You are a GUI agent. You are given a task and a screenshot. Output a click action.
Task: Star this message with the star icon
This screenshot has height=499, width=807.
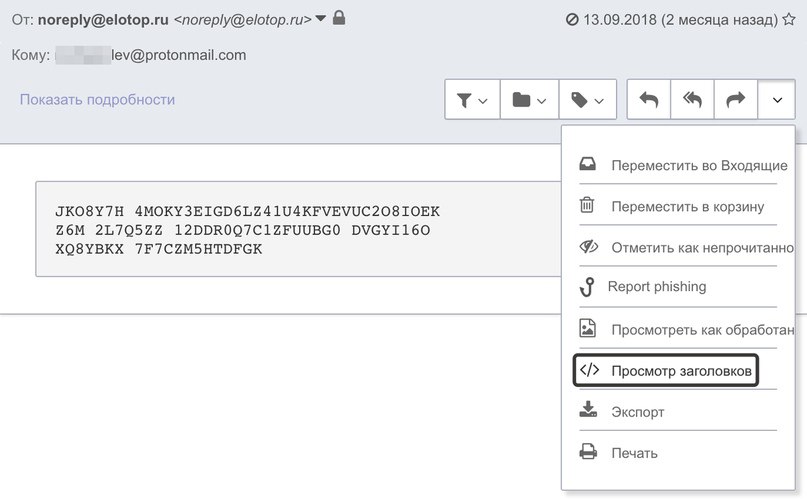(x=789, y=19)
